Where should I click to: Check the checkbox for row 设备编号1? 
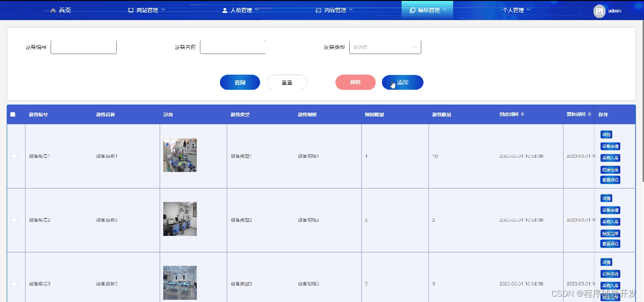point(14,156)
